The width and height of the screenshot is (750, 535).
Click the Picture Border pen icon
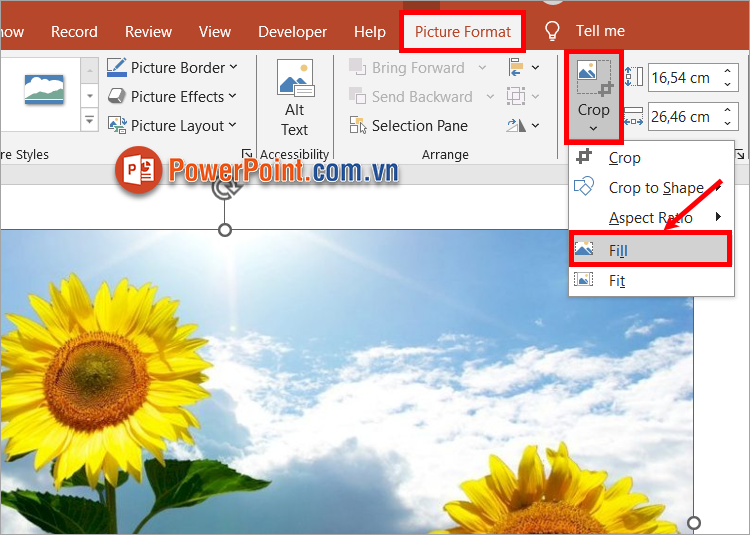117,67
